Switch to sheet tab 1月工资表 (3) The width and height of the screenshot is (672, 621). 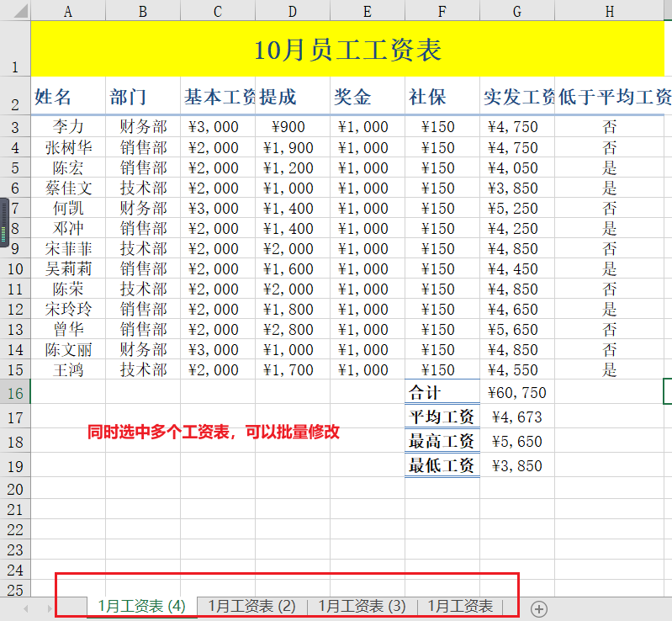point(362,607)
